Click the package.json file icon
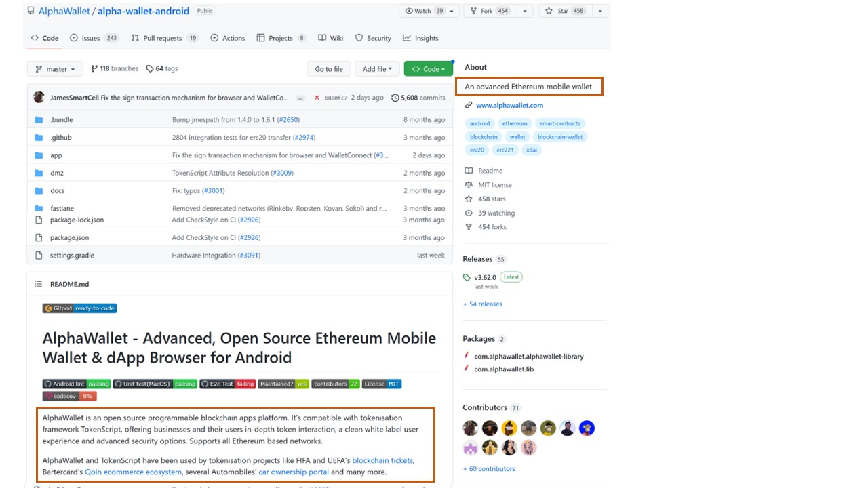Image resolution: width=868 pixels, height=488 pixels. [39, 238]
